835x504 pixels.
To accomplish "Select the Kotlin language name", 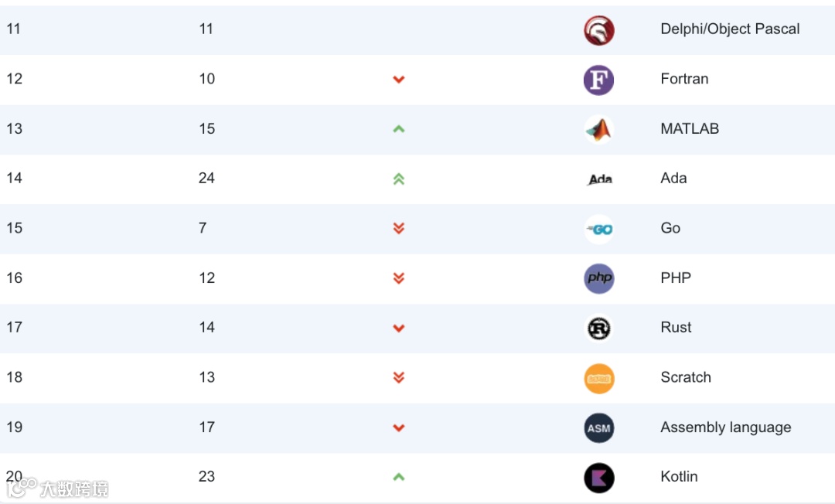I will (679, 476).
